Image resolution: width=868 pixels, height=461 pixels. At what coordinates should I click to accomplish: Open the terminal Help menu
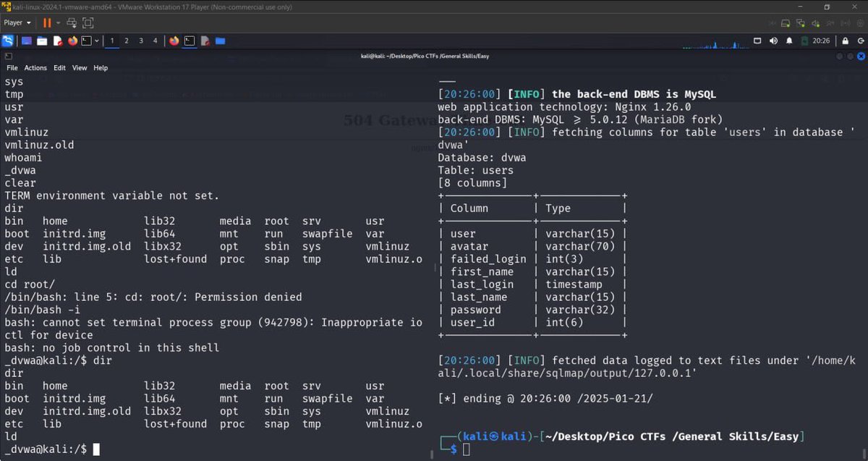pos(101,67)
